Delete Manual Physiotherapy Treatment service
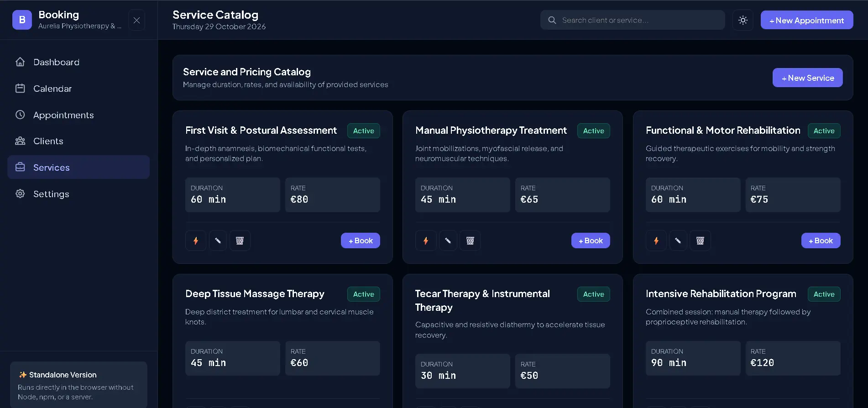 click(470, 241)
